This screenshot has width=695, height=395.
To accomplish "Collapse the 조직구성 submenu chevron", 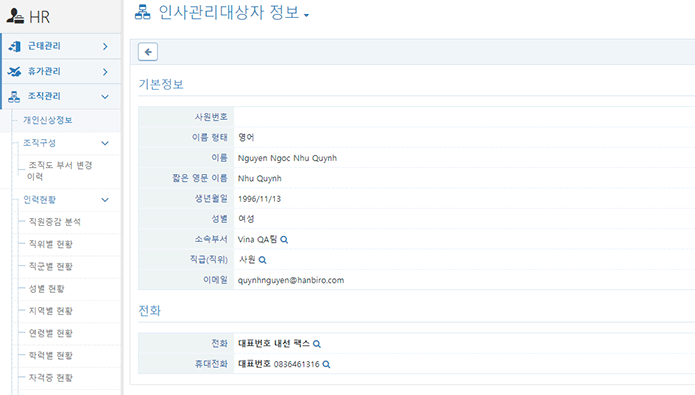I will click(x=105, y=143).
